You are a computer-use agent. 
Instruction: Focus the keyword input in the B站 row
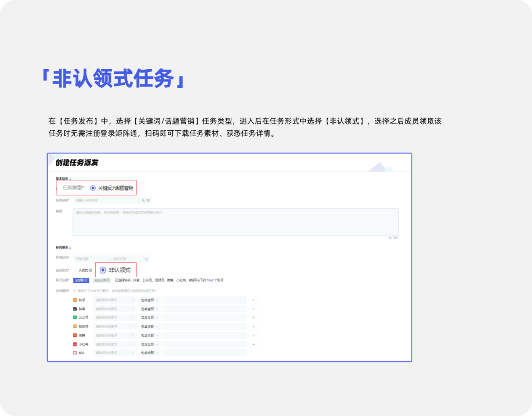[x=204, y=353]
